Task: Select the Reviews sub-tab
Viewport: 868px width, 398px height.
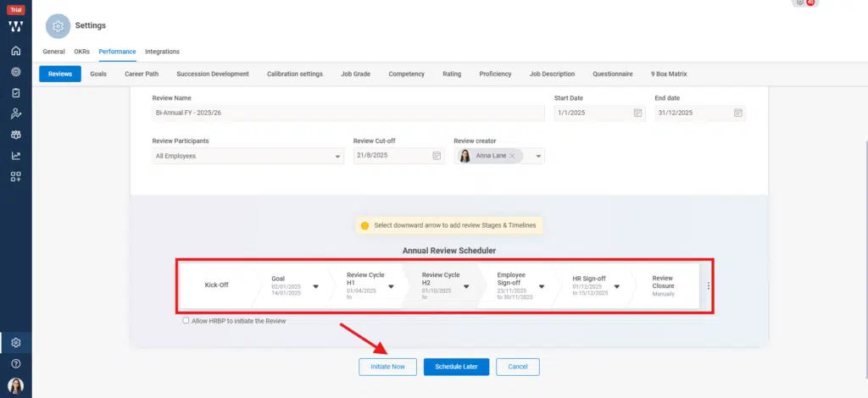Action: (x=60, y=74)
